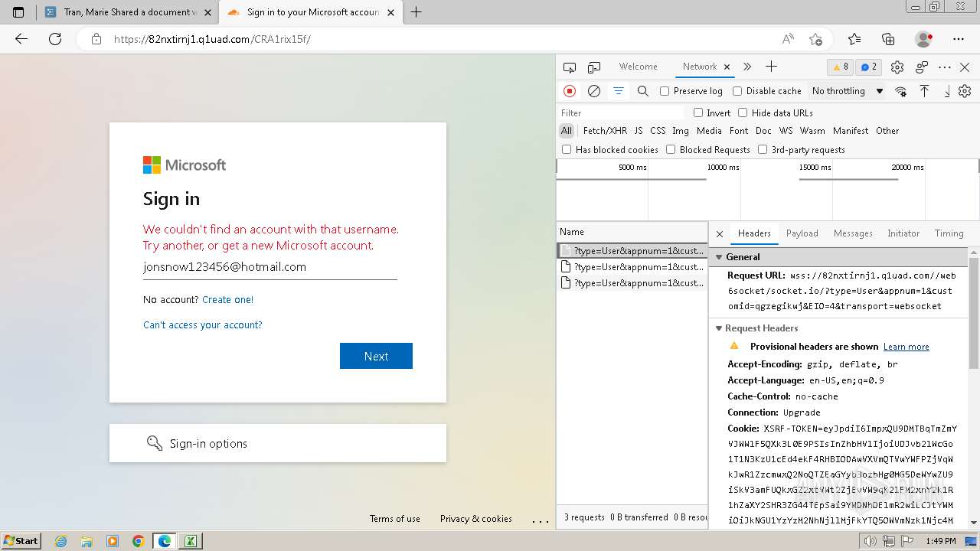Click the red record network log icon
The image size is (980, 551).
(569, 91)
